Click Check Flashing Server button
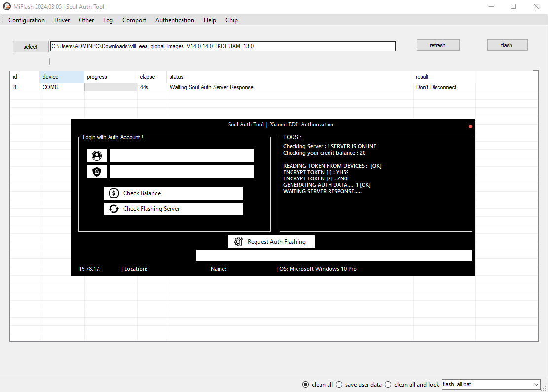Screen dimensions: 548x392 click(173, 209)
